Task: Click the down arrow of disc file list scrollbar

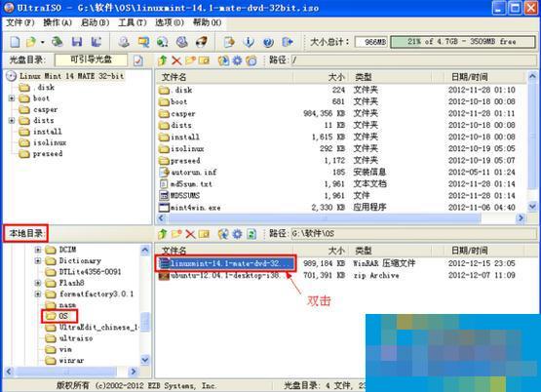Action: (532, 207)
